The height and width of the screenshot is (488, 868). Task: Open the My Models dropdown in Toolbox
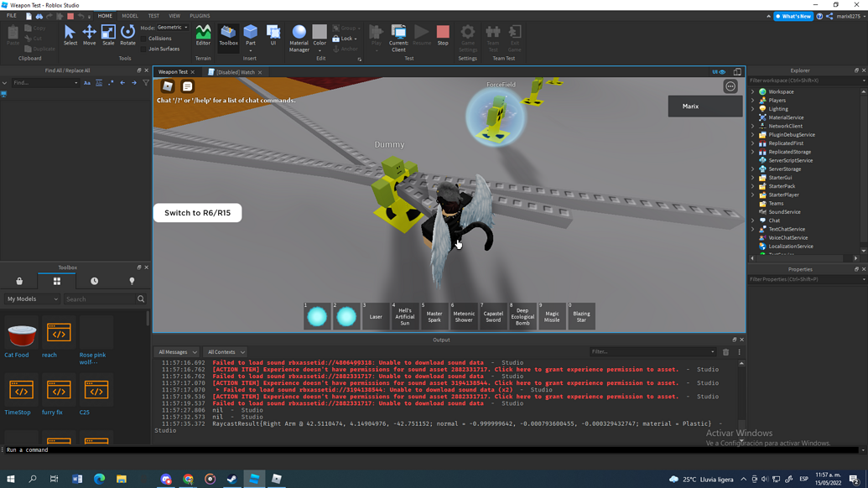point(32,299)
